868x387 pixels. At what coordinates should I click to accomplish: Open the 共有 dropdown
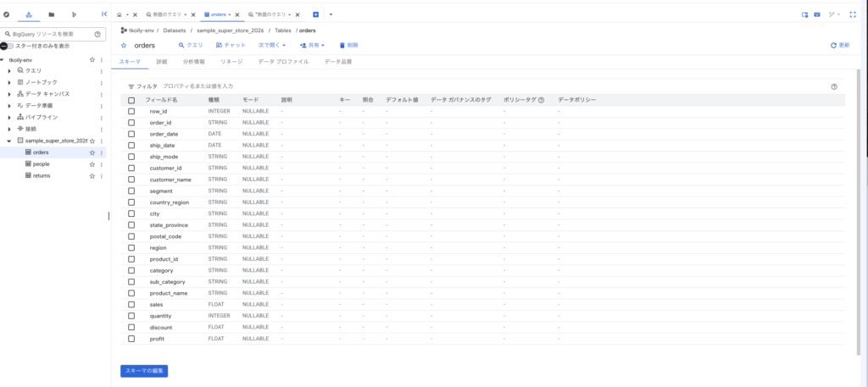[x=312, y=46]
